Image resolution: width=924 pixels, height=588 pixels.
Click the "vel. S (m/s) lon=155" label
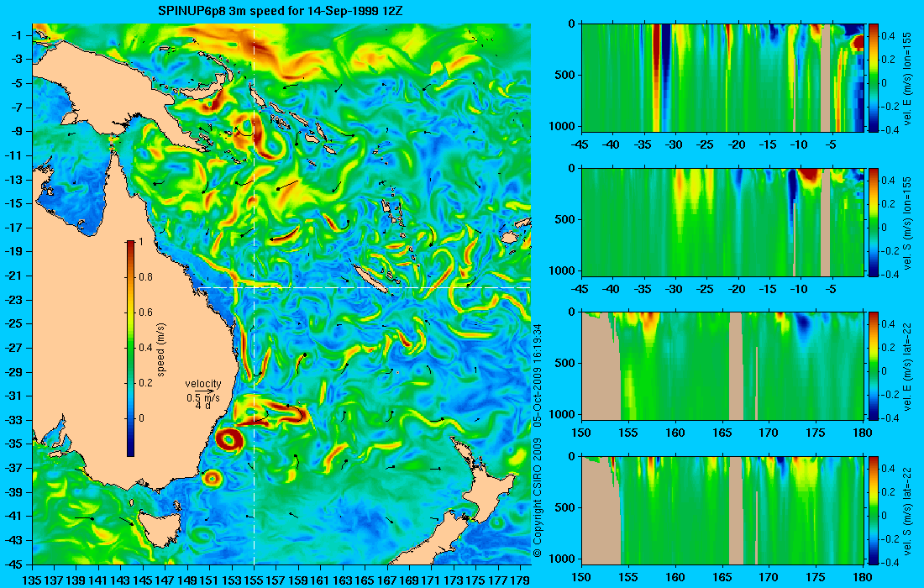click(908, 223)
